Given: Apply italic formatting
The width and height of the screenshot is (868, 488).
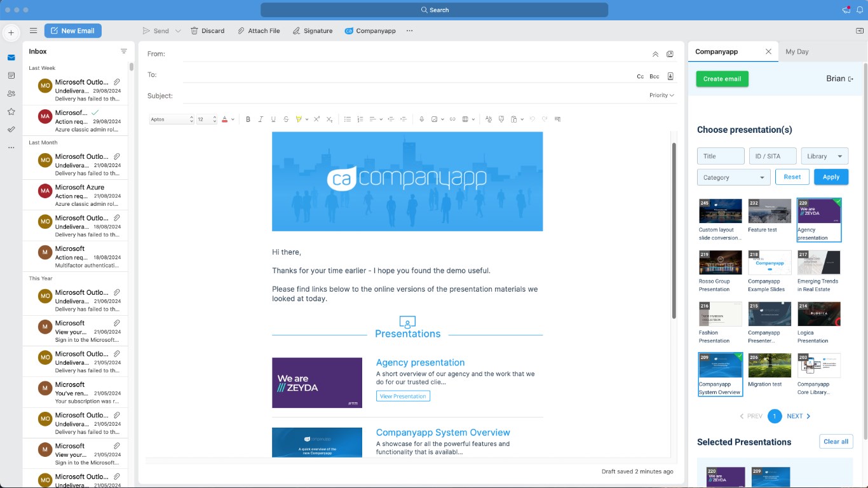Looking at the screenshot, I should click(261, 119).
